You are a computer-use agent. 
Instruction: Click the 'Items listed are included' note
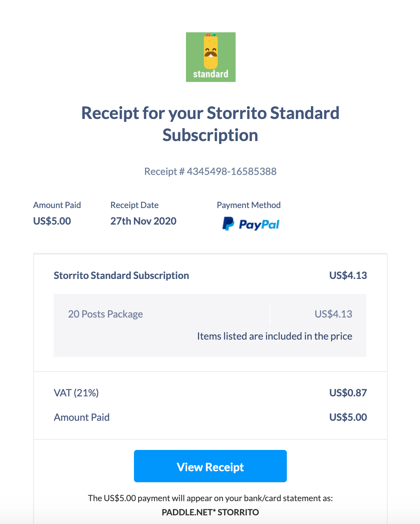[275, 336]
